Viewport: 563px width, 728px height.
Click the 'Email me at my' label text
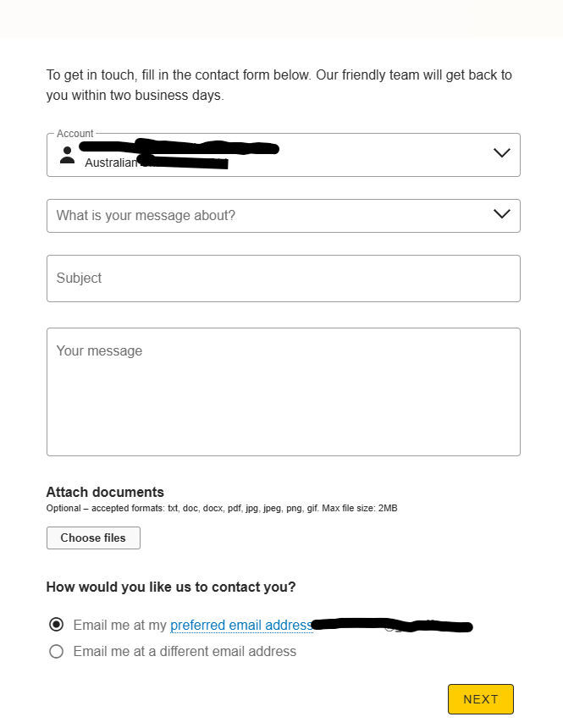[120, 626]
